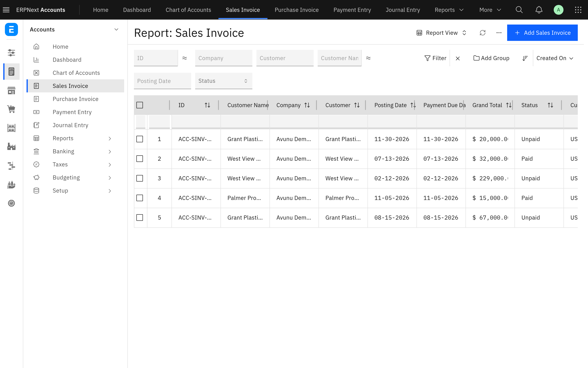This screenshot has width=588, height=368.
Task: Focus the Posting Date filter field
Action: 162,81
